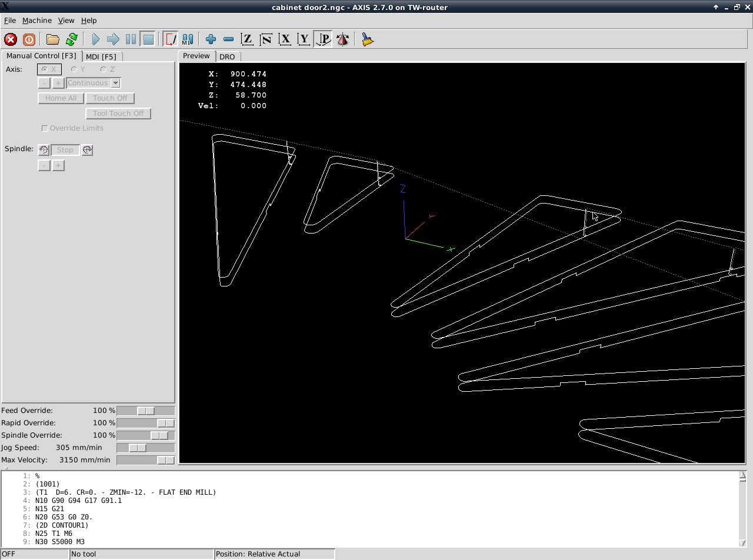Open a G-code file via folder icon
The height and width of the screenshot is (560, 753).
(53, 39)
